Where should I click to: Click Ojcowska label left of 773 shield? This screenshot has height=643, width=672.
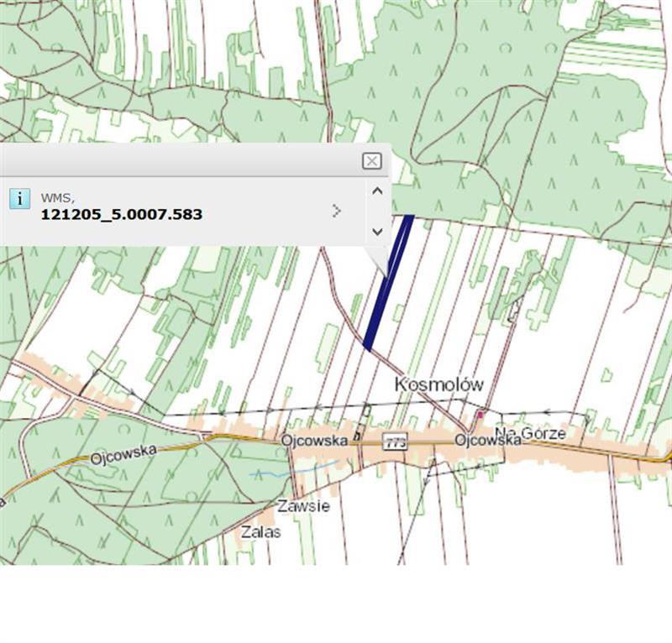point(314,440)
